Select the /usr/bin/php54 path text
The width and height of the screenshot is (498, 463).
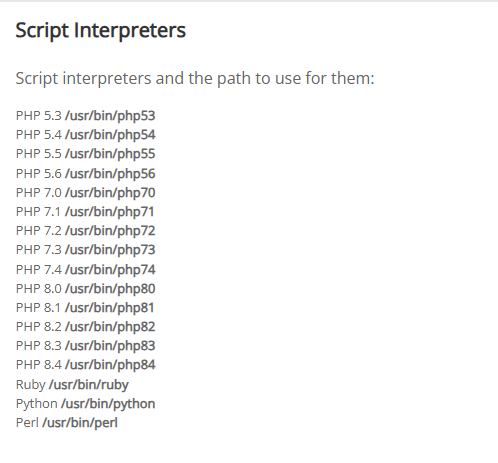[x=110, y=135]
